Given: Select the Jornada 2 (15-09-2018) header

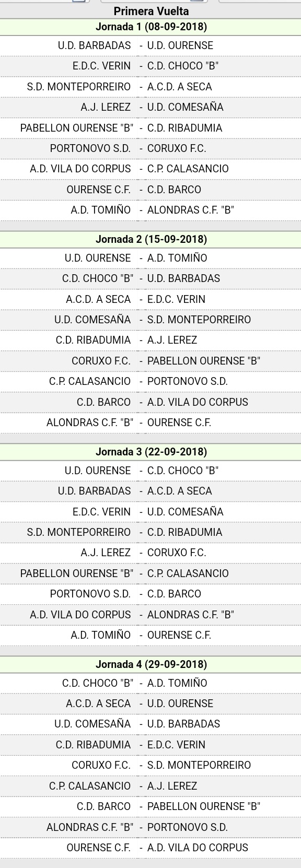Looking at the screenshot, I should click(151, 239).
